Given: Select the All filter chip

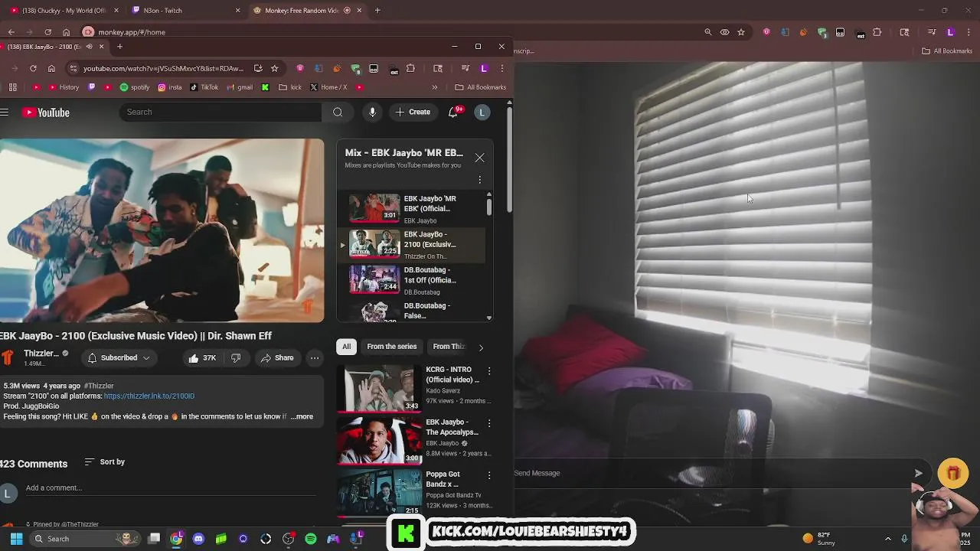Looking at the screenshot, I should click(x=346, y=347).
